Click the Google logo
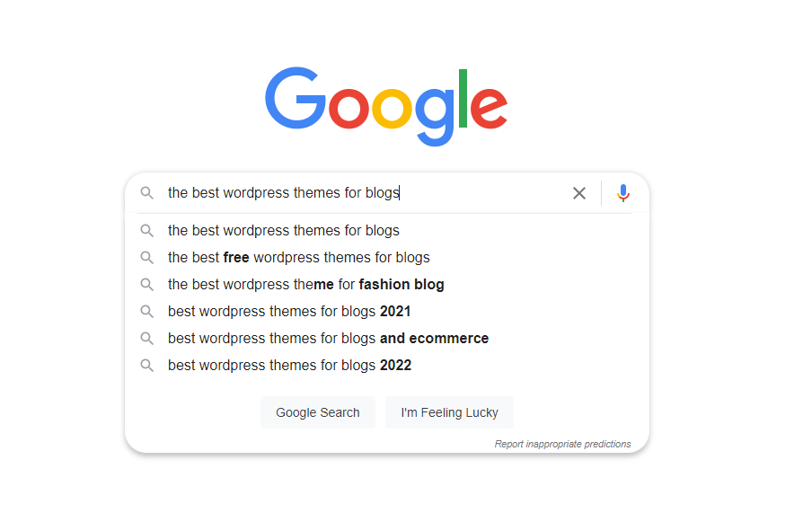Screen dimensions: 812x513 [x=386, y=105]
